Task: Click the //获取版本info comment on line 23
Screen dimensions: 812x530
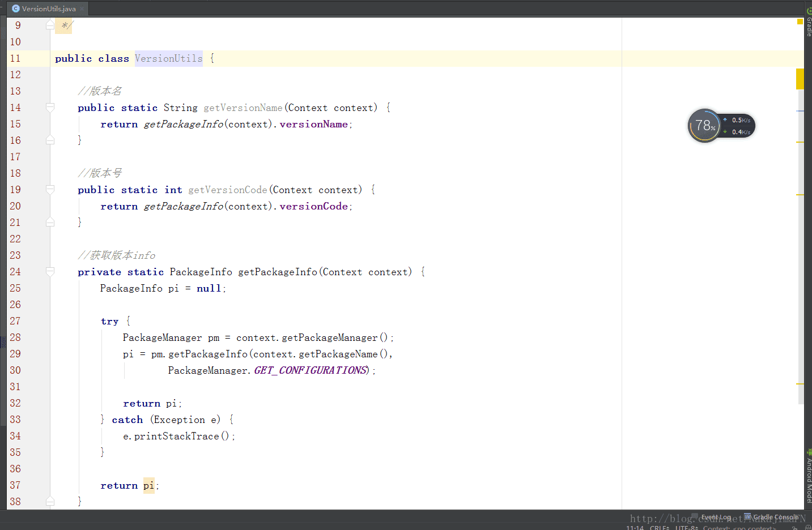Action: [x=117, y=255]
